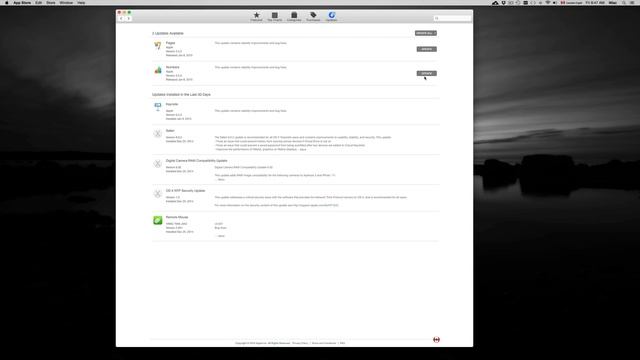Open the Edit menu

(x=38, y=3)
